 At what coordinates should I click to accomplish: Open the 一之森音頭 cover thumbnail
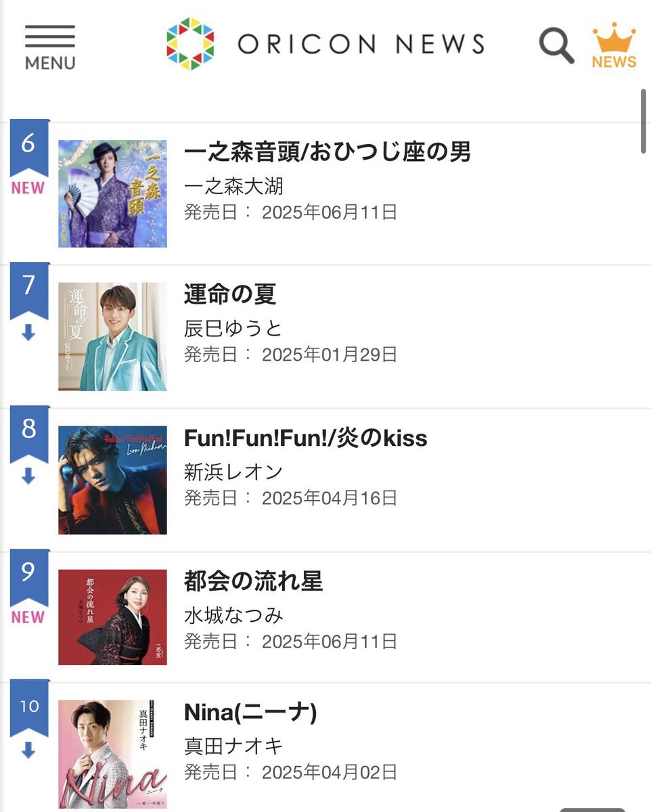click(112, 194)
